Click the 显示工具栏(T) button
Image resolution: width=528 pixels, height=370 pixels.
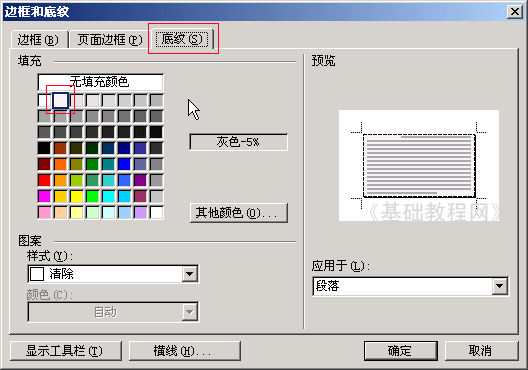[x=66, y=351]
